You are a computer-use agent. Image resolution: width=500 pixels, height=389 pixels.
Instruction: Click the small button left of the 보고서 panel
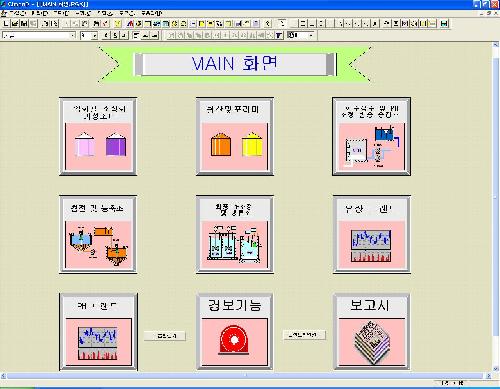tap(304, 334)
